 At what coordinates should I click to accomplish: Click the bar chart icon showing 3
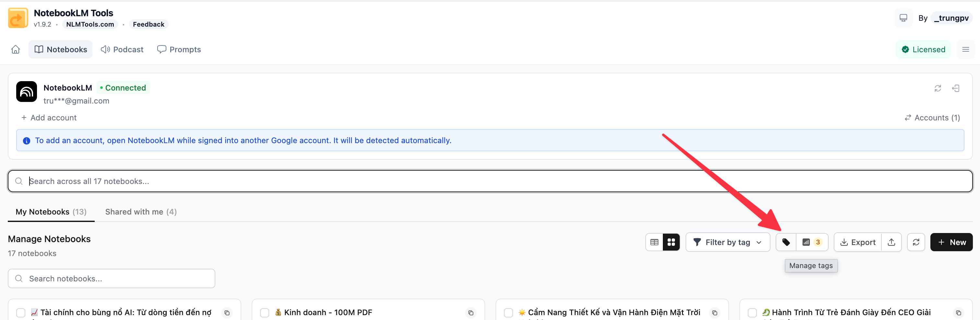pos(812,242)
